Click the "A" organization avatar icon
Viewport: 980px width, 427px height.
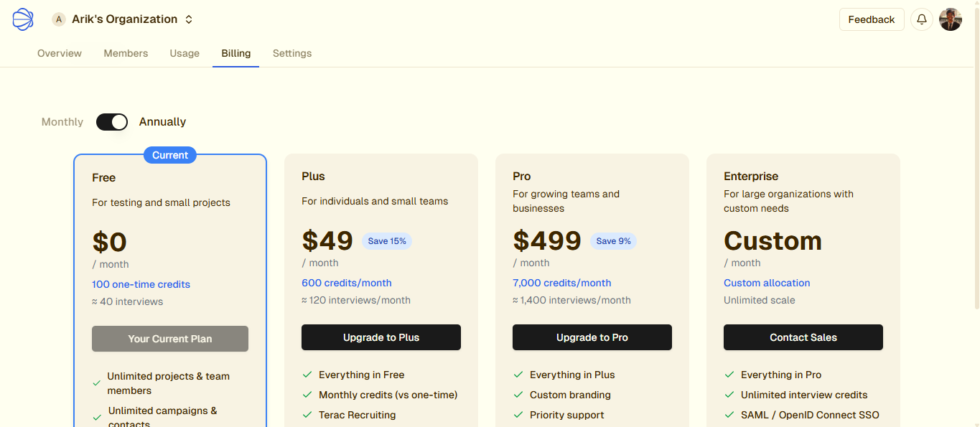[59, 19]
